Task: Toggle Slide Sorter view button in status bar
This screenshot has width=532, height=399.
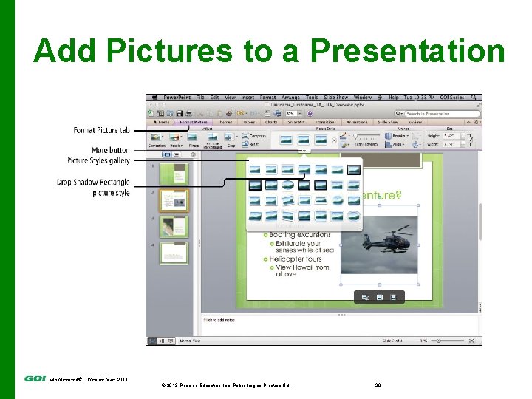Action: point(162,341)
